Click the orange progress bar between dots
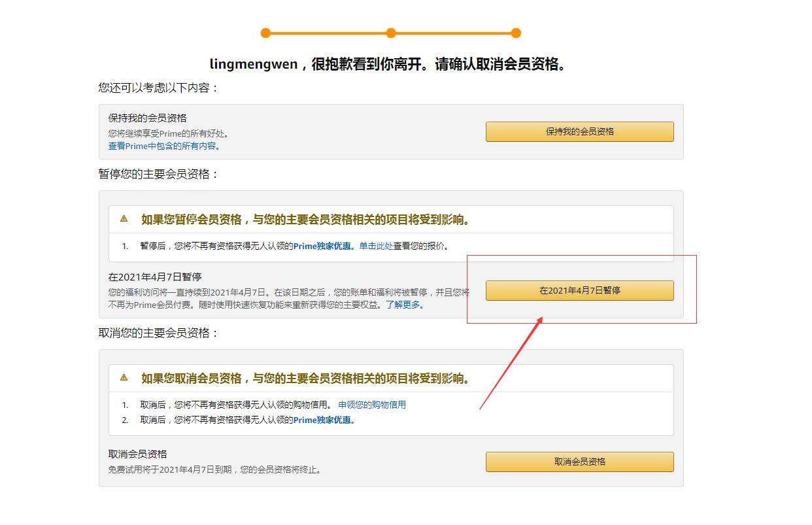 (327, 33)
